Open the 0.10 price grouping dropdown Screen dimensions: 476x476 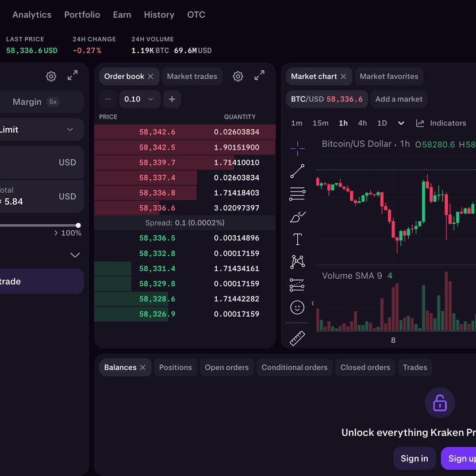pos(139,99)
